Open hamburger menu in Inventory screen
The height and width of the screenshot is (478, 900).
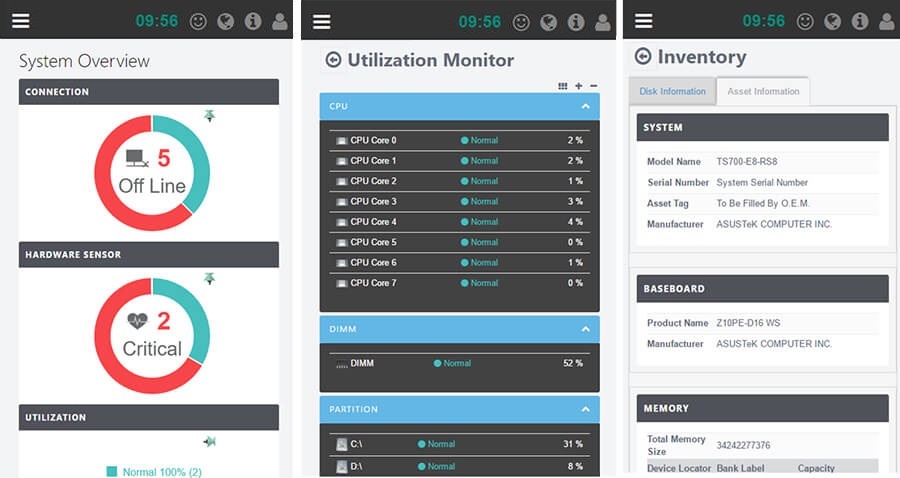(643, 21)
